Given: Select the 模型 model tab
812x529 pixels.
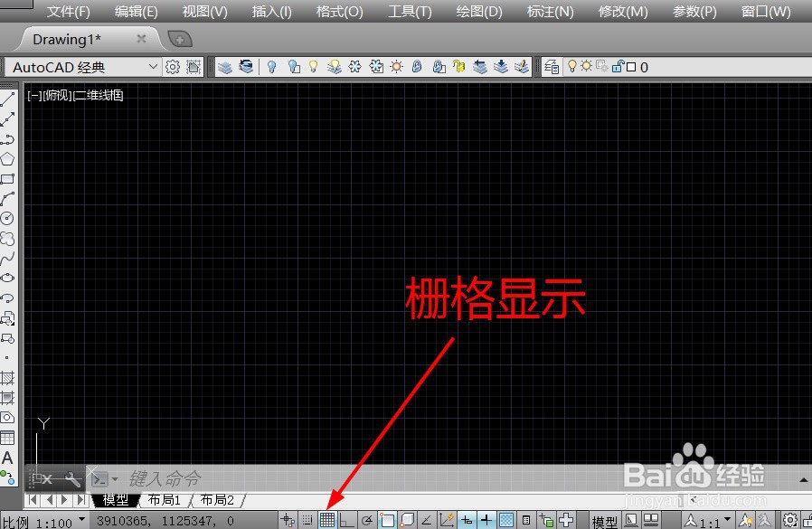Looking at the screenshot, I should [x=116, y=500].
